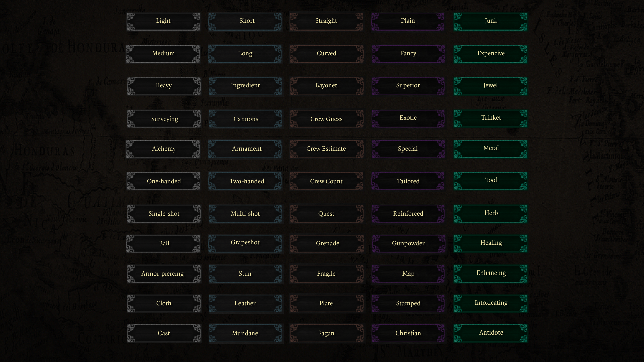Click the Mundane tag button

(x=245, y=334)
